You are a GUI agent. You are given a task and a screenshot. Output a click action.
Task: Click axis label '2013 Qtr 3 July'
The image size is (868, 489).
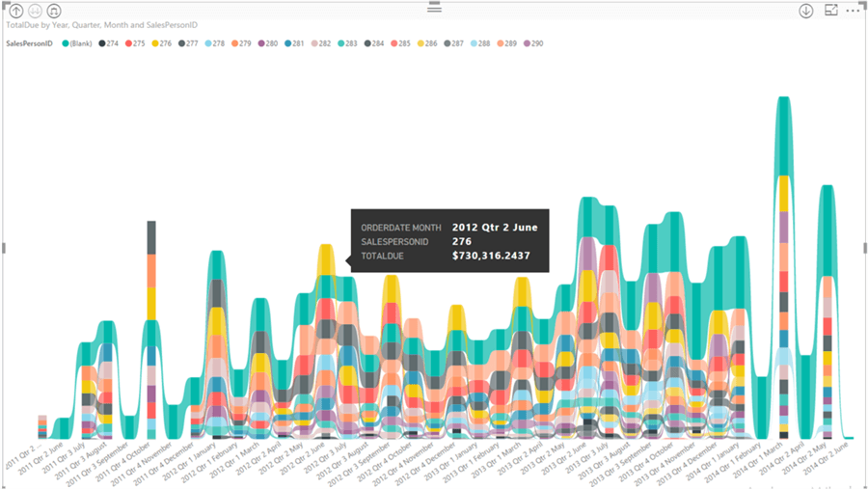[x=587, y=456]
